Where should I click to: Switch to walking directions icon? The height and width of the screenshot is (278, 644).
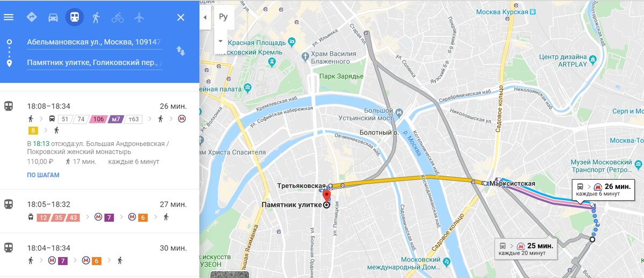96,17
